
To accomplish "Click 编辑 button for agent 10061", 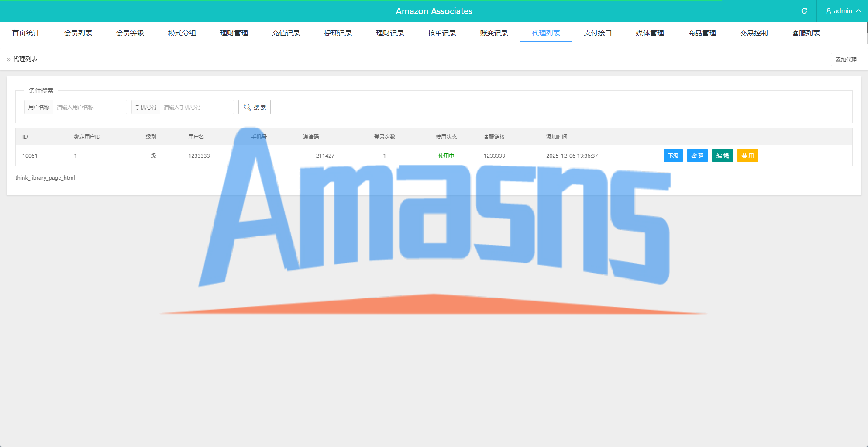I will click(x=723, y=156).
